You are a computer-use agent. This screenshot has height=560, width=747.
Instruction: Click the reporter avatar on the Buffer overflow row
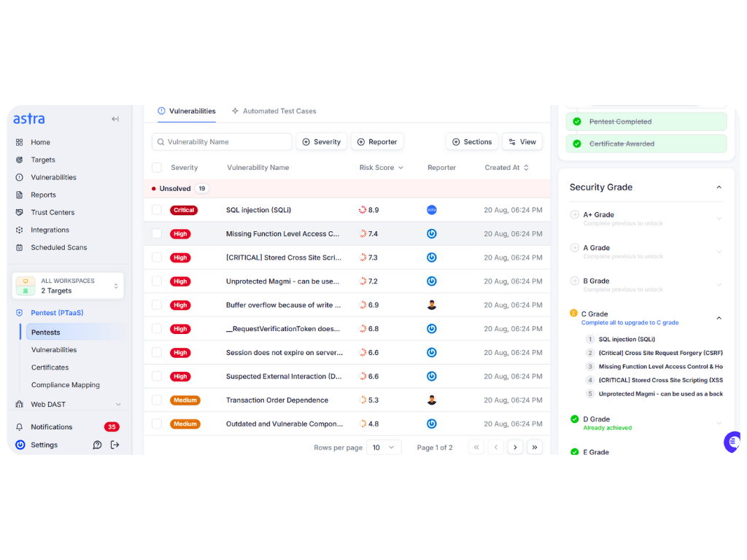(432, 306)
